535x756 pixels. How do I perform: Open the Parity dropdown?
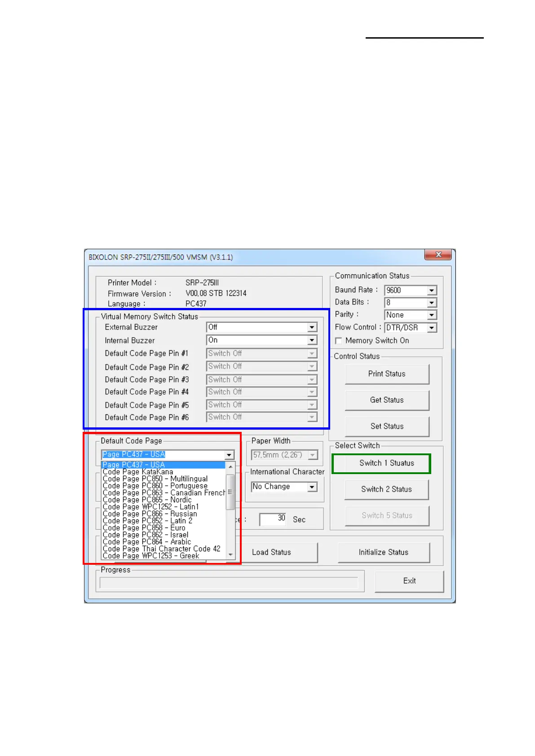[x=410, y=315]
